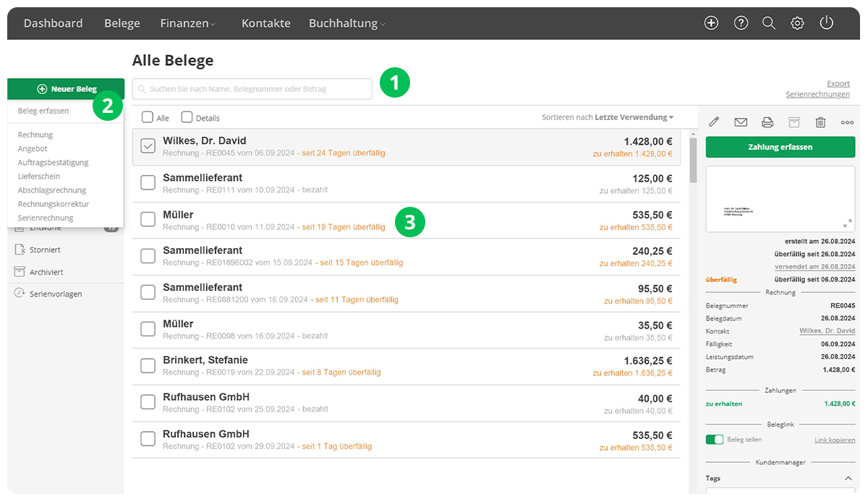Open more actions three-dot icon
This screenshot has width=868, height=502.
[x=847, y=122]
